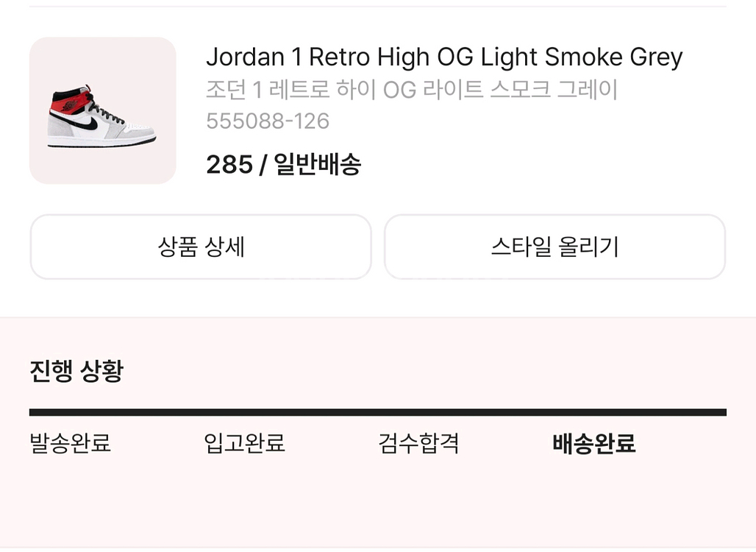Viewport: 756px width, 552px height.
Task: Tap the title Jordan 1 Retro High OG Light Smoke Grey
Action: point(443,57)
